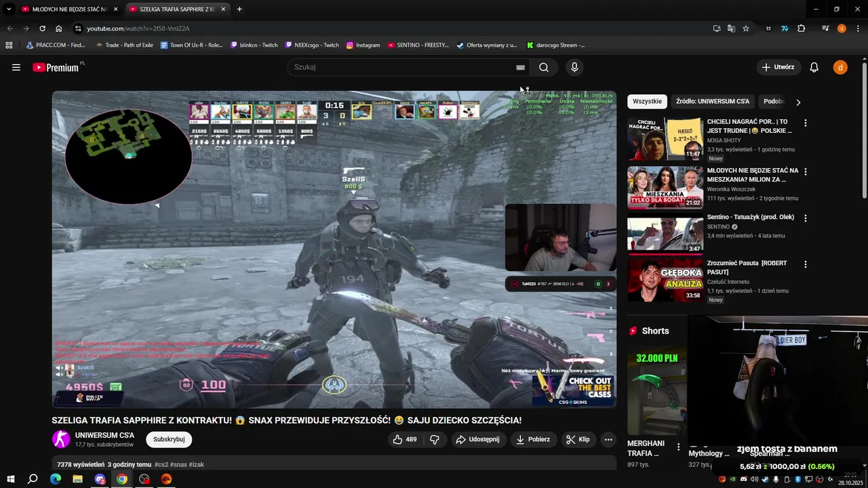
Task: Open UNIWERSUM CS'A channel avatar
Action: pyautogui.click(x=61, y=439)
